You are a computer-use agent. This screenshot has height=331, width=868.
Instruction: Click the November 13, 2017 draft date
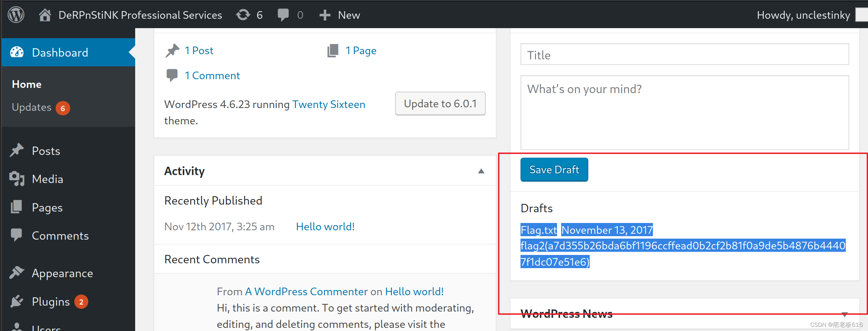pyautogui.click(x=607, y=230)
